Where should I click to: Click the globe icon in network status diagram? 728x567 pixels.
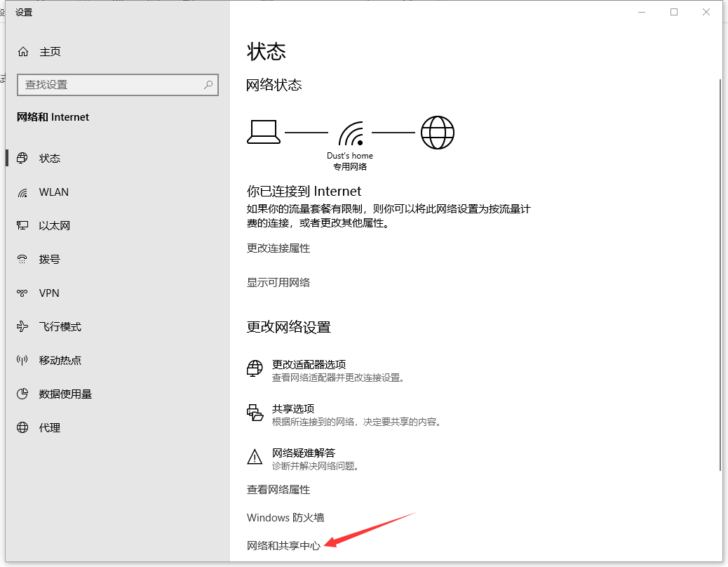point(437,132)
